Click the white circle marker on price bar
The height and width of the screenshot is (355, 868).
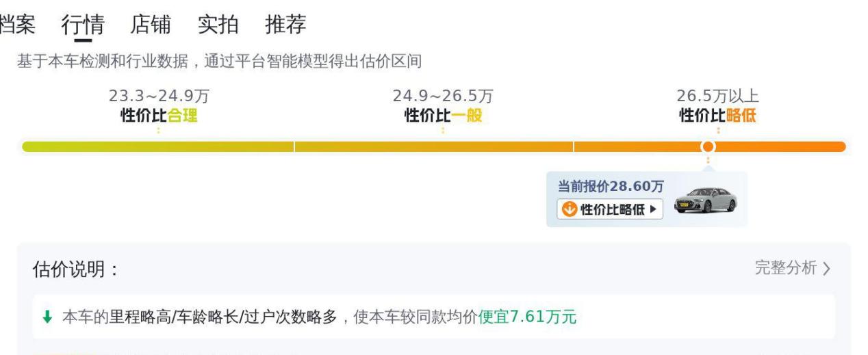pyautogui.click(x=708, y=146)
